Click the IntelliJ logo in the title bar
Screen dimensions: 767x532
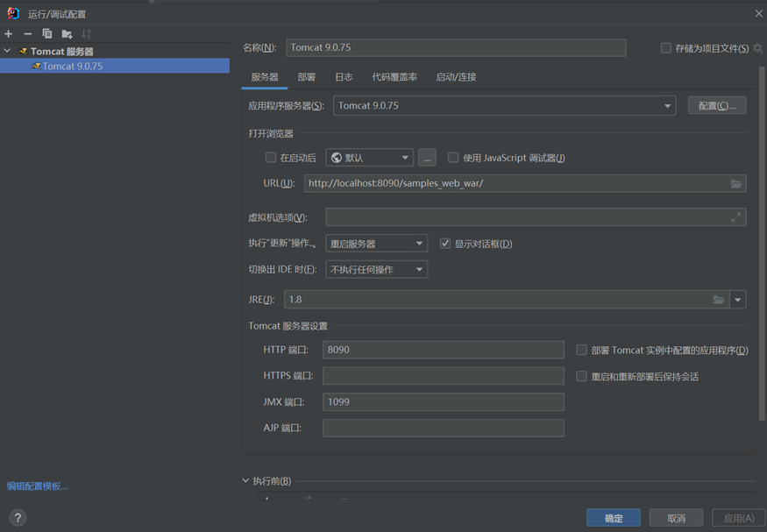[x=13, y=13]
